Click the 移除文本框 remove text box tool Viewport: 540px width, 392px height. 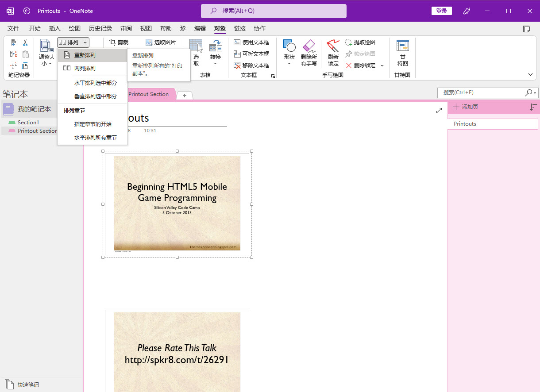(251, 65)
